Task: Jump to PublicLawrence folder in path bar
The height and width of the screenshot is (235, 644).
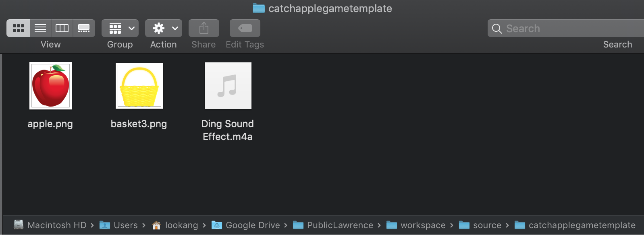Action: coord(333,225)
